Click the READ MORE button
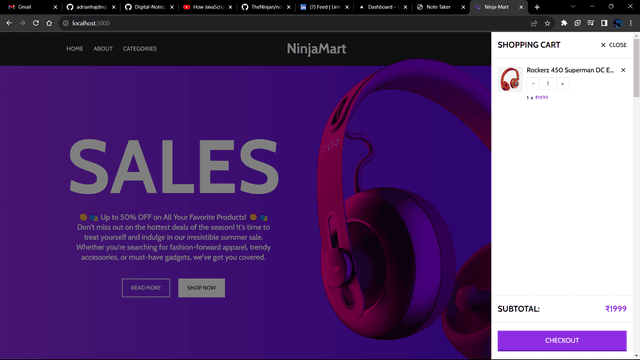This screenshot has width=640, height=360. 146,288
